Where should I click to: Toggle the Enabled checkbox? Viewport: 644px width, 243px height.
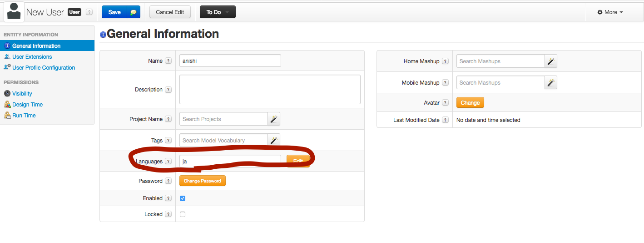click(x=183, y=198)
